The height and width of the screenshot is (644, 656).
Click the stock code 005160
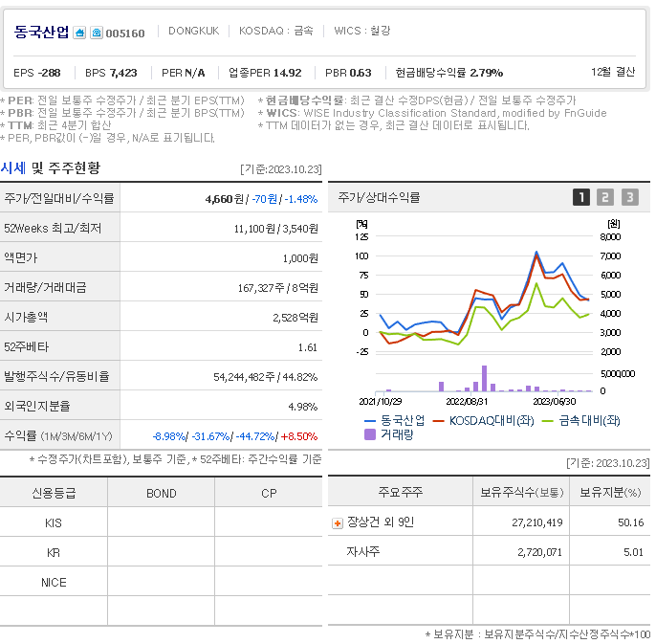[125, 33]
